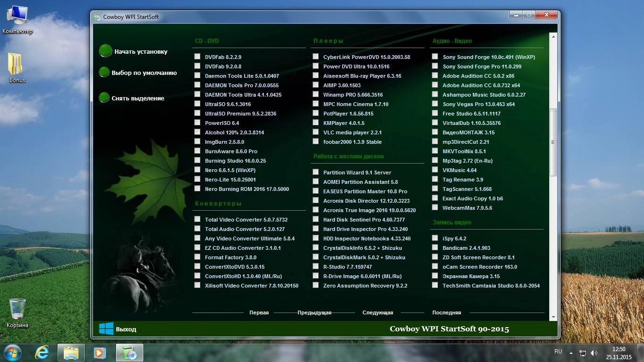The height and width of the screenshot is (362, 644).
Task: Click the network tray icon
Action: click(583, 353)
